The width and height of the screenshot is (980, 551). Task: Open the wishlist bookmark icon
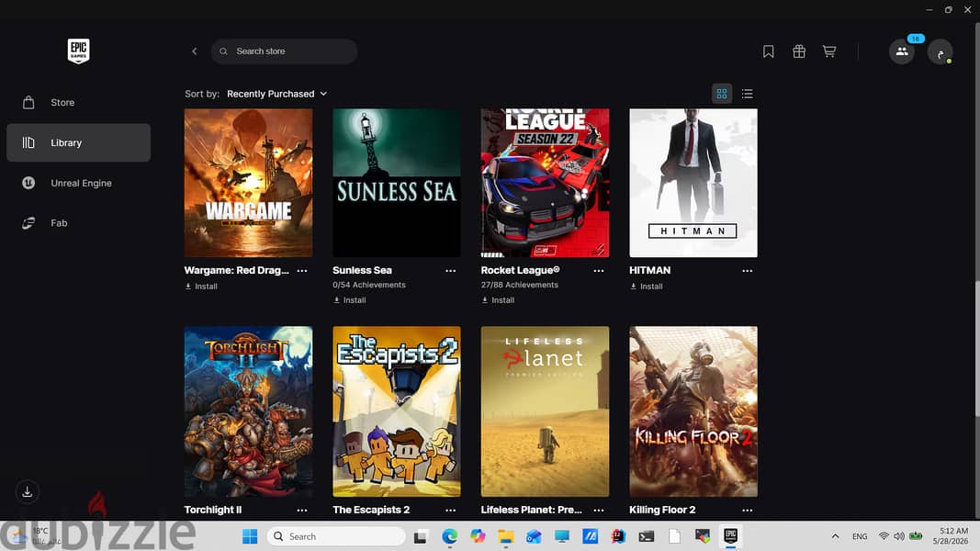pyautogui.click(x=769, y=51)
